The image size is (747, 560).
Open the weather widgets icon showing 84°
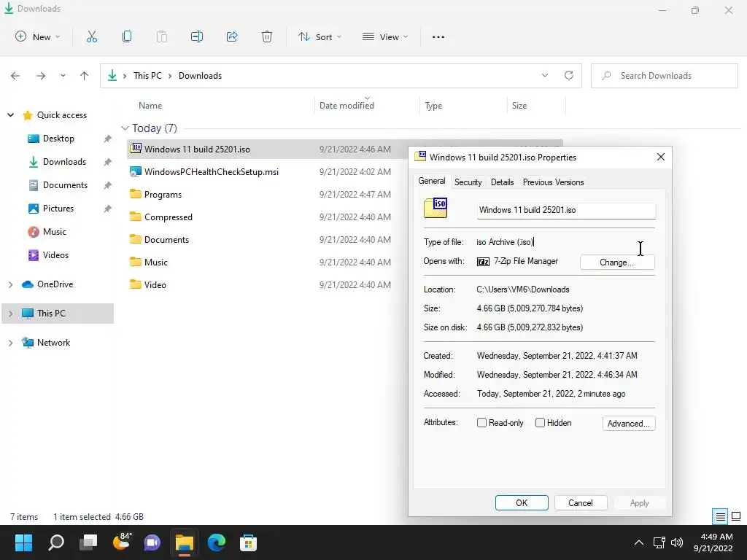122,542
